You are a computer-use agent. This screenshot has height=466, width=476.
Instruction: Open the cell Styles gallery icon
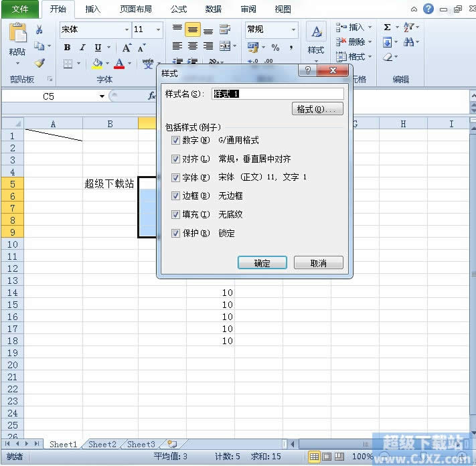coord(316,31)
